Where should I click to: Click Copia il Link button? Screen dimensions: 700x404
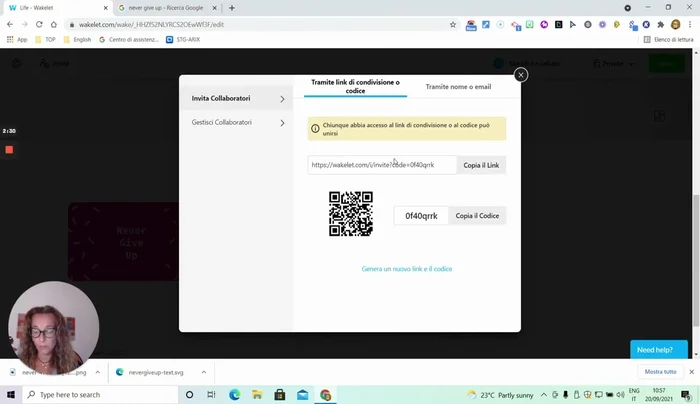pos(481,165)
